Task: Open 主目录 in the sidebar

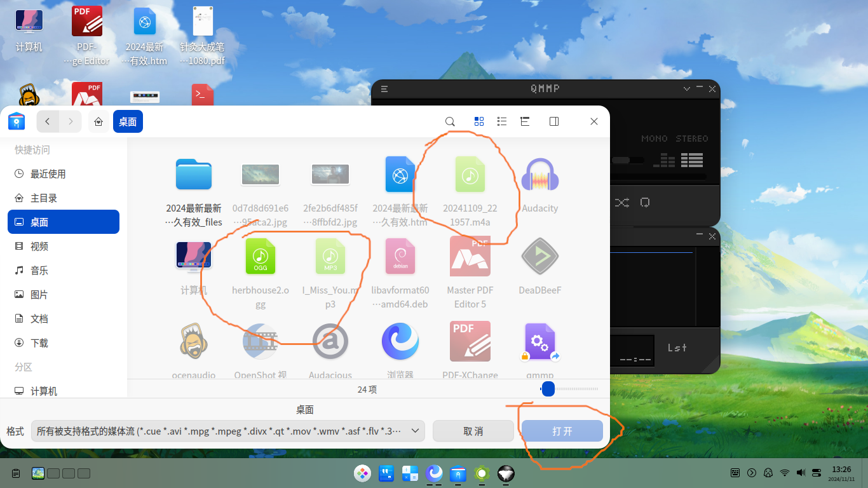Action: point(64,198)
